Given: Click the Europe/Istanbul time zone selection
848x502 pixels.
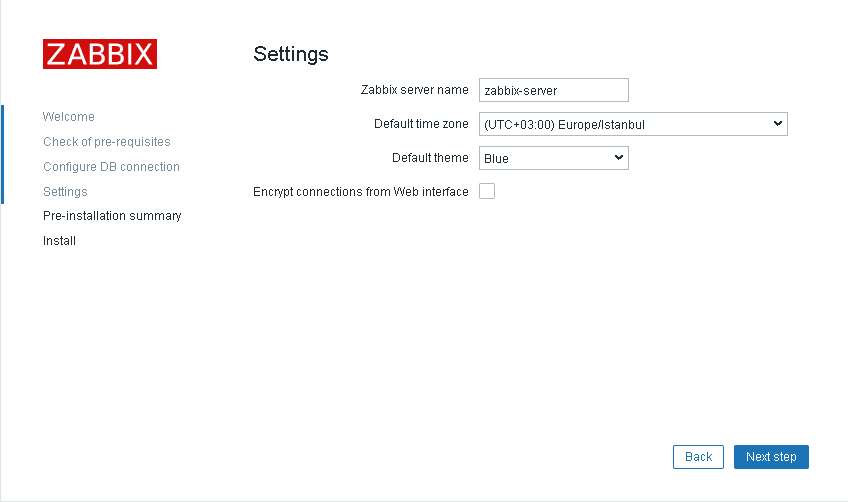Looking at the screenshot, I should tap(633, 124).
